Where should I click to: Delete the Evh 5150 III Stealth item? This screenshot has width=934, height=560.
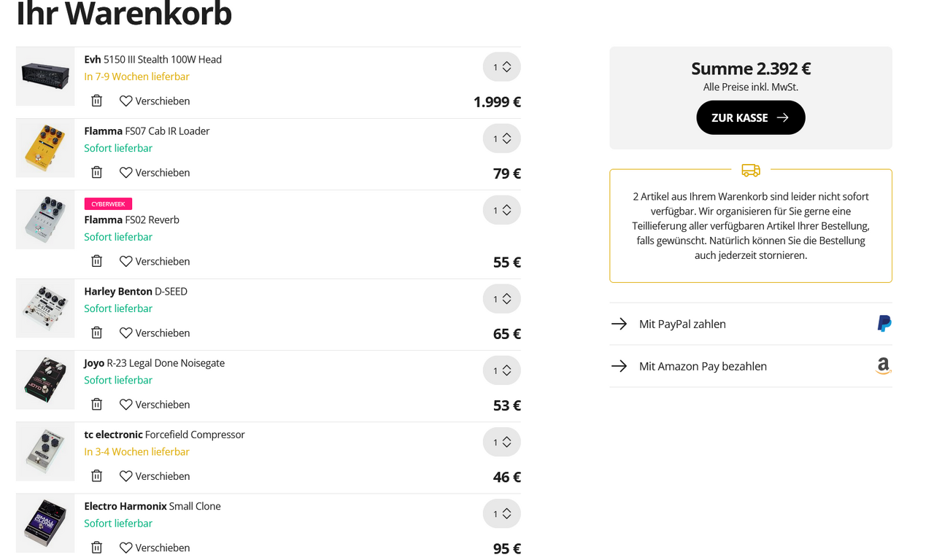pyautogui.click(x=96, y=101)
